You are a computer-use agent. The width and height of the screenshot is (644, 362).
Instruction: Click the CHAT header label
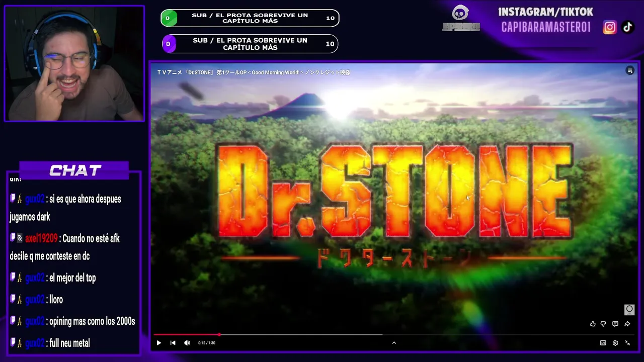(75, 171)
